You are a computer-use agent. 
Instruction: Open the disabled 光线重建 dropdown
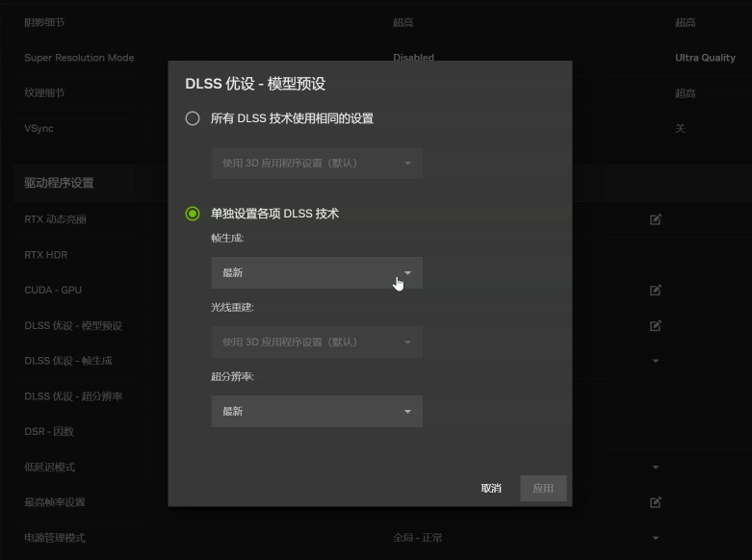[317, 343]
